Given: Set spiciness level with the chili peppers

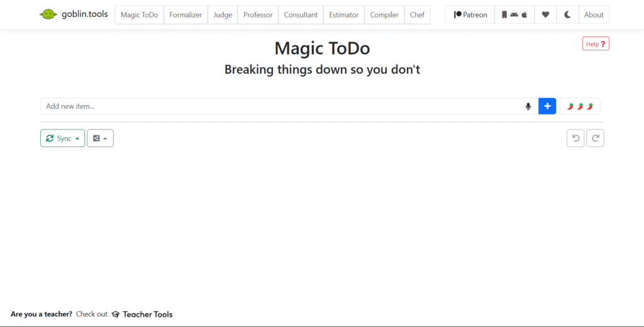Looking at the screenshot, I should pyautogui.click(x=580, y=106).
